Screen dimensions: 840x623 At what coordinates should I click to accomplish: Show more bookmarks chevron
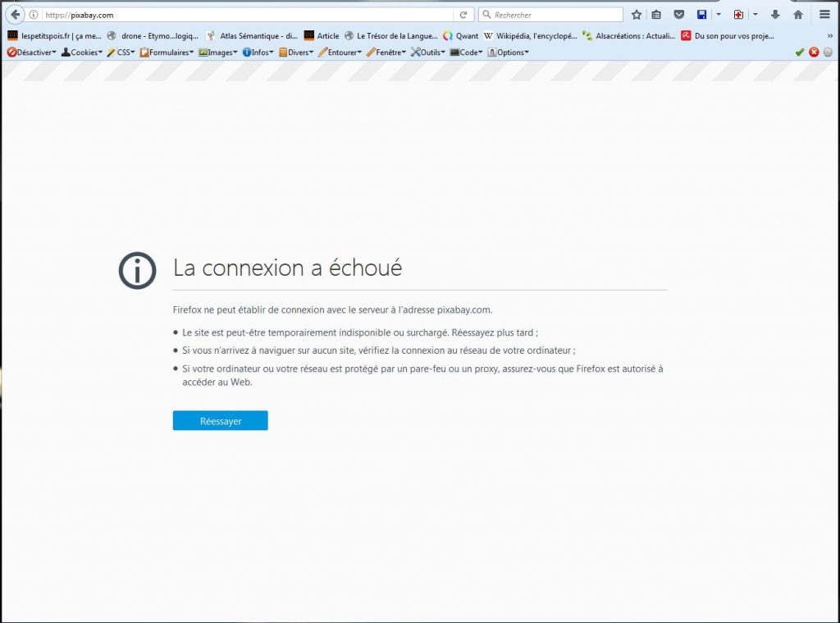coord(830,36)
